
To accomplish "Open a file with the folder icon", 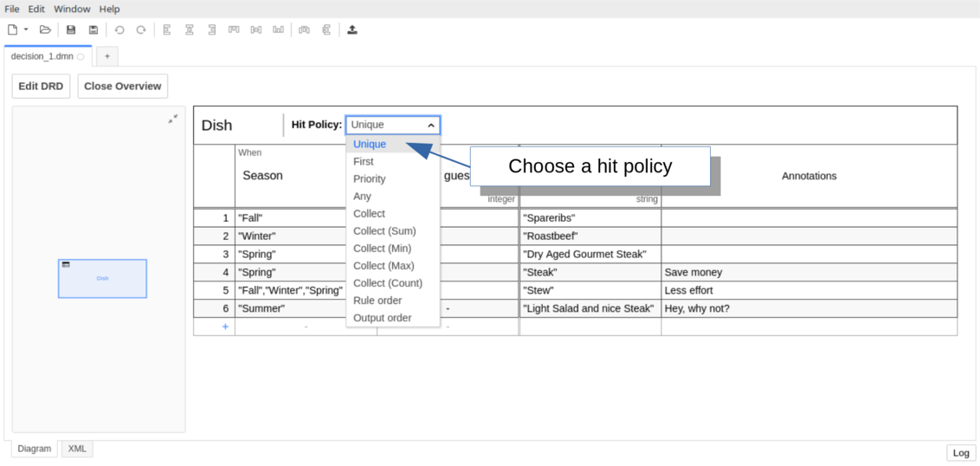I will click(x=45, y=29).
